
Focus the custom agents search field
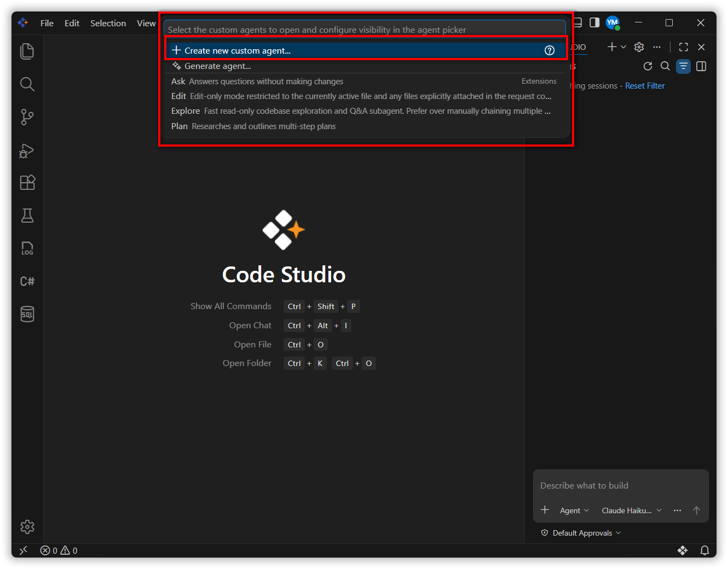[x=365, y=30]
